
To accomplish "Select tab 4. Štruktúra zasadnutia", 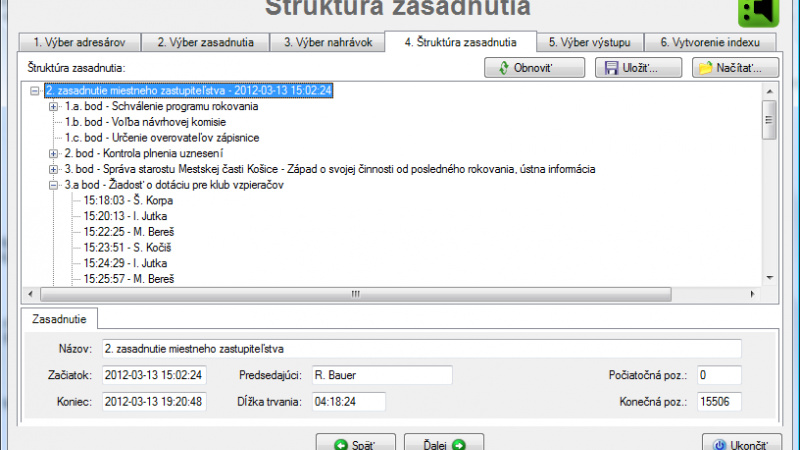I will pyautogui.click(x=461, y=42).
